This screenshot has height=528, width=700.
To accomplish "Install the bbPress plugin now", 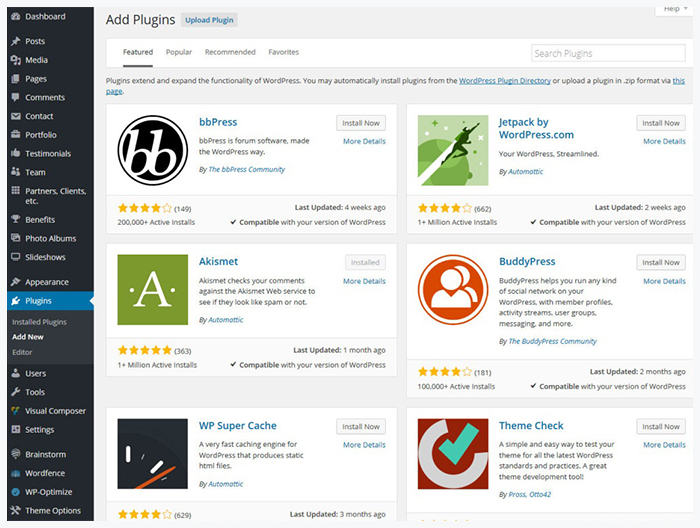I will (x=361, y=123).
